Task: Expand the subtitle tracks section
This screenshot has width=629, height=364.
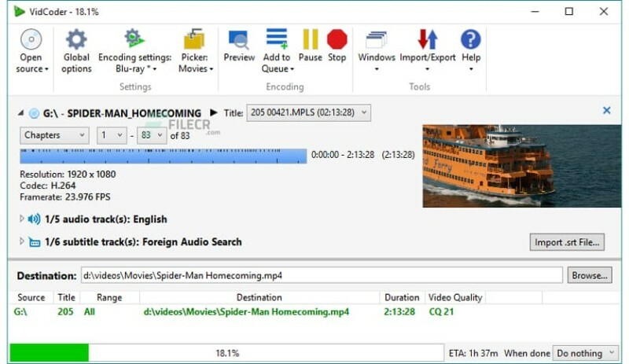Action: 22,242
